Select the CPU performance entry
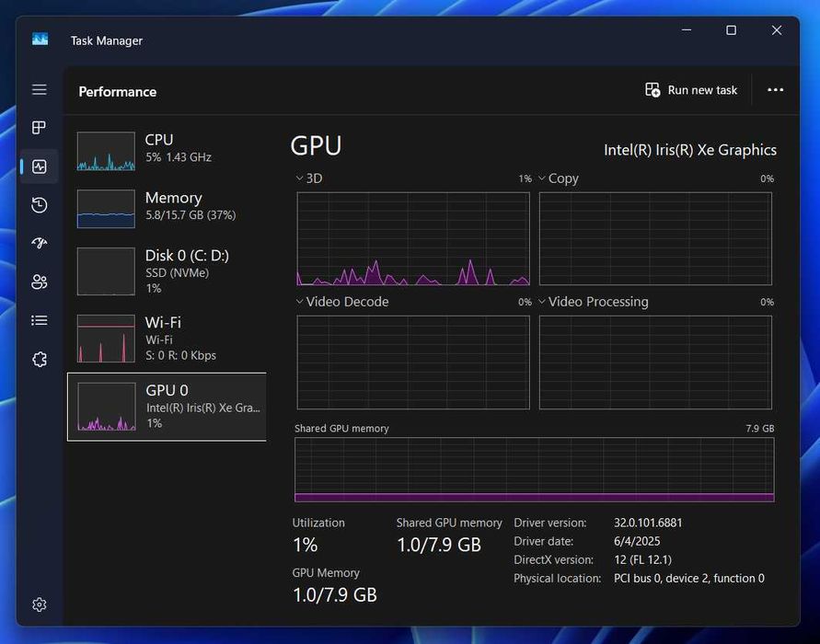 click(168, 151)
